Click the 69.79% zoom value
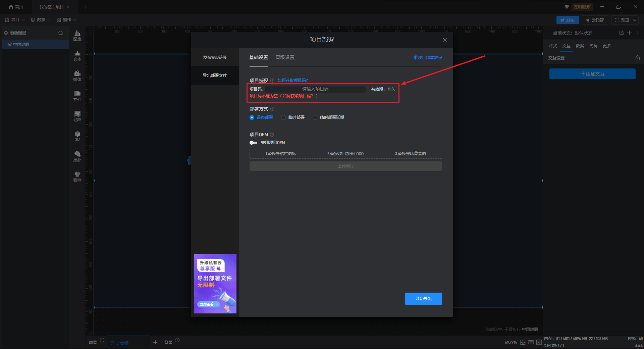644x349 pixels. pyautogui.click(x=511, y=342)
